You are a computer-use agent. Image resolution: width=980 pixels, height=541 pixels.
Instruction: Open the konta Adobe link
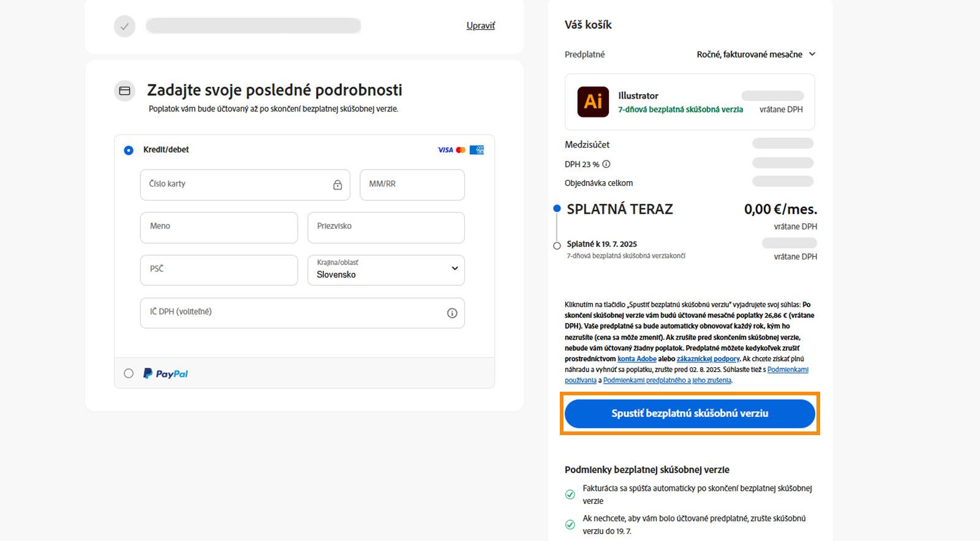pyautogui.click(x=637, y=359)
